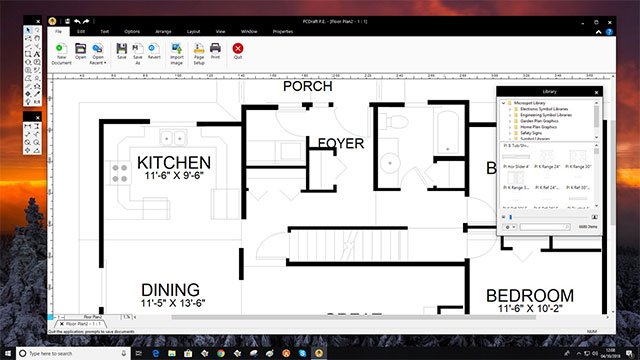Open the Edit ribbon tab
This screenshot has height=360, width=640.
81,31
